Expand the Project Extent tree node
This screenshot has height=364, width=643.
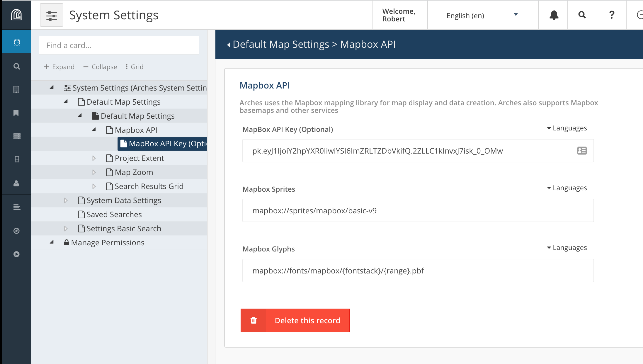coord(94,158)
